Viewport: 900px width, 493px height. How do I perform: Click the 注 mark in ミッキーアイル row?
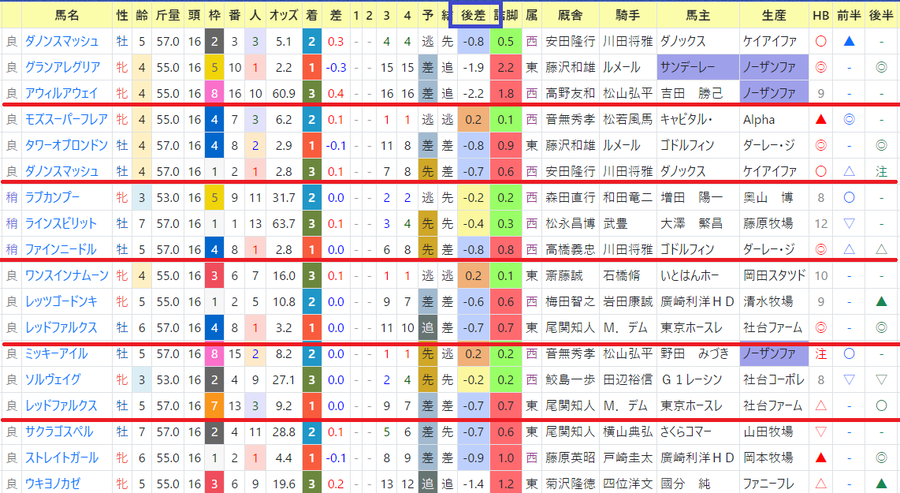(821, 354)
